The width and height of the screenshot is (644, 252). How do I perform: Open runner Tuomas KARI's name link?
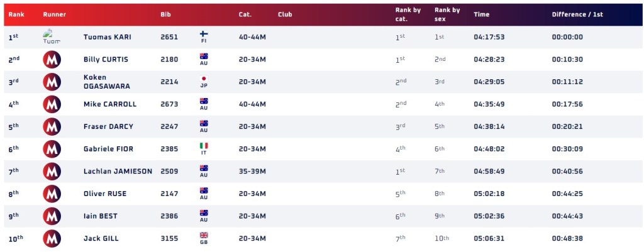pyautogui.click(x=107, y=37)
